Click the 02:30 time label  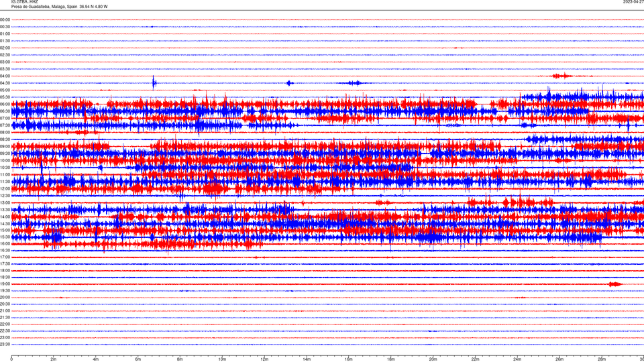[x=5, y=55]
